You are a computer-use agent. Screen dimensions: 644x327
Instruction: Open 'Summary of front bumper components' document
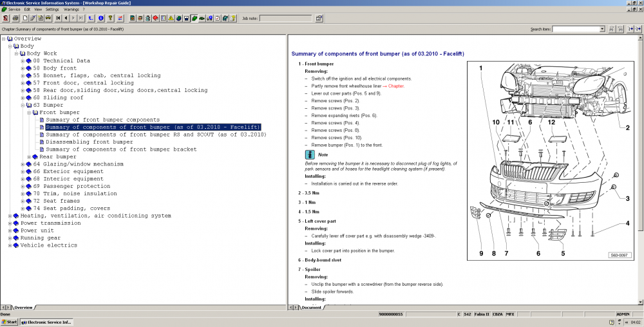(x=102, y=120)
